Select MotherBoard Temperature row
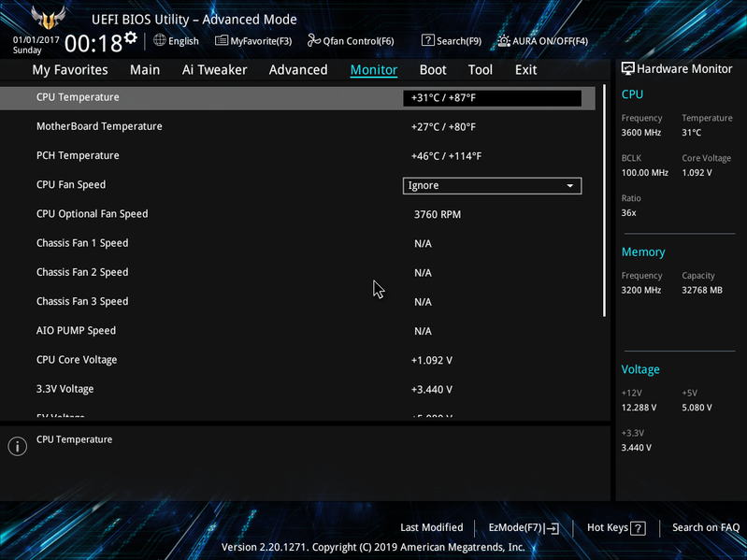 tap(297, 126)
